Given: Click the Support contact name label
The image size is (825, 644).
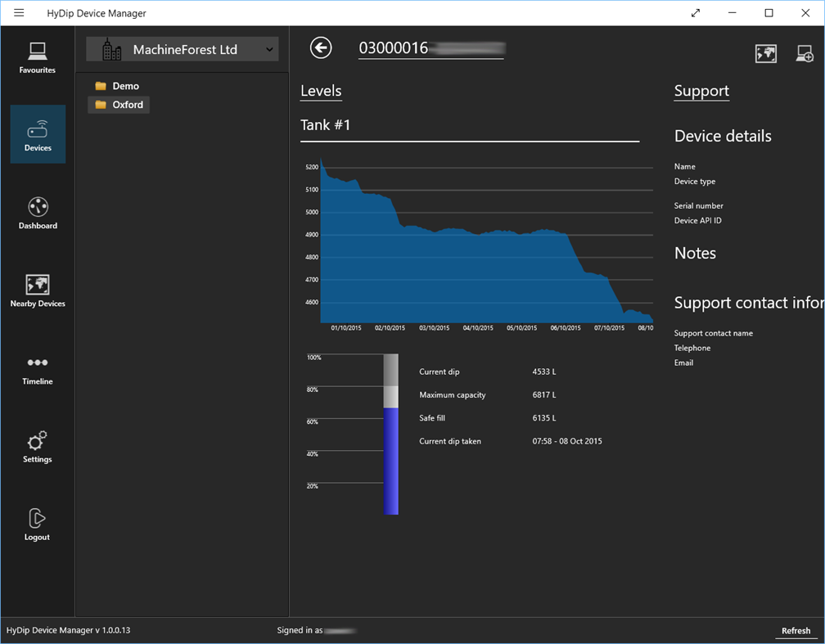Looking at the screenshot, I should (714, 333).
